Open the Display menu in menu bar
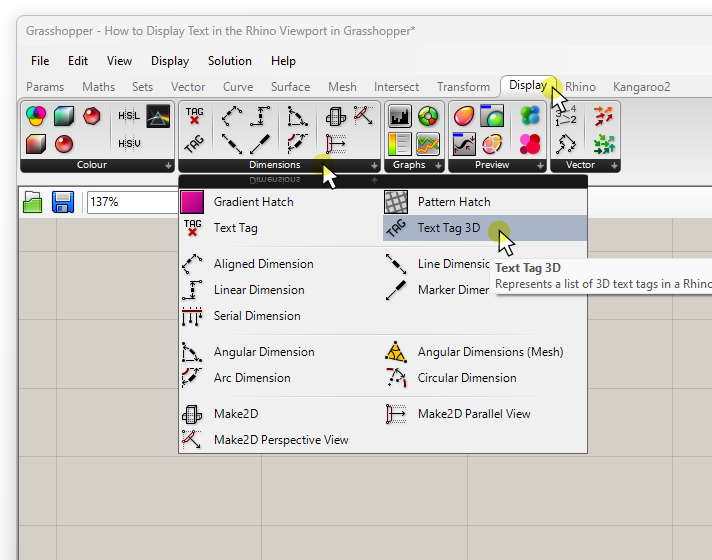This screenshot has width=712, height=560. click(170, 61)
